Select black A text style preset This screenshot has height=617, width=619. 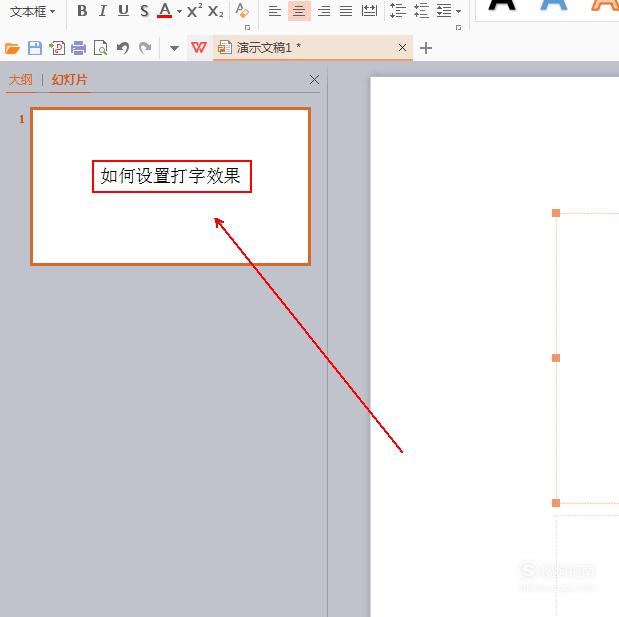tap(502, 5)
